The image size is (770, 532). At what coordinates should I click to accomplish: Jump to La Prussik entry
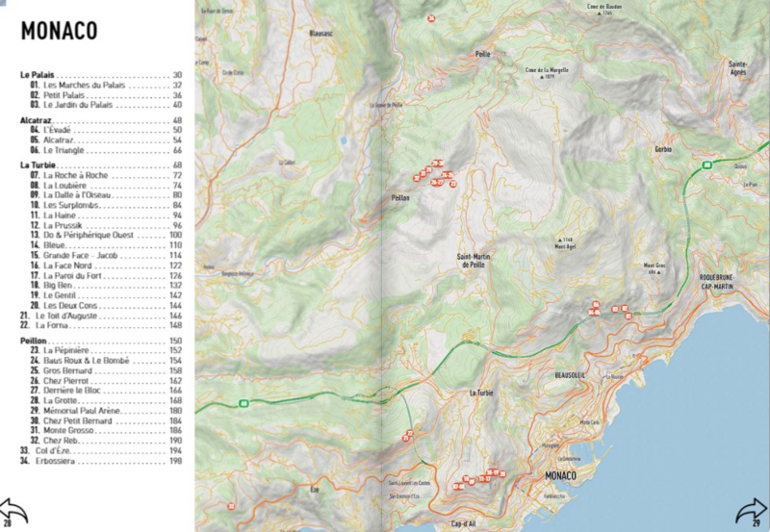coord(106,225)
